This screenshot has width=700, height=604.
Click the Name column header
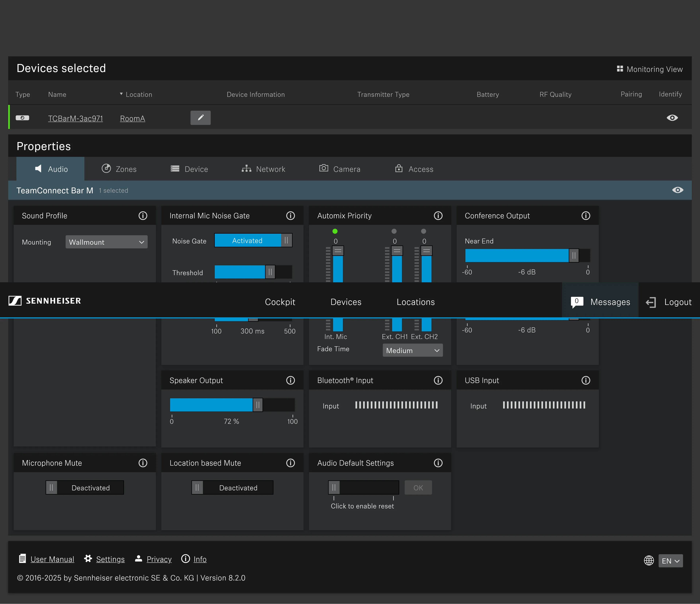(x=57, y=94)
